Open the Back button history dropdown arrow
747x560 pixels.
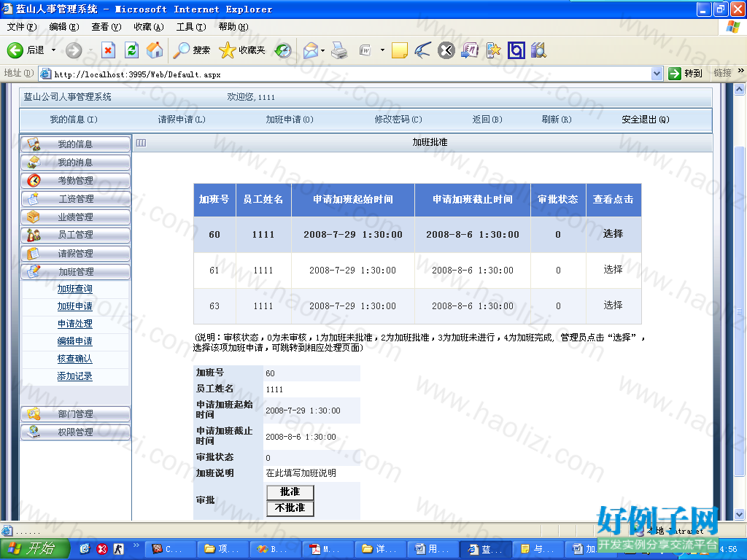pyautogui.click(x=53, y=50)
